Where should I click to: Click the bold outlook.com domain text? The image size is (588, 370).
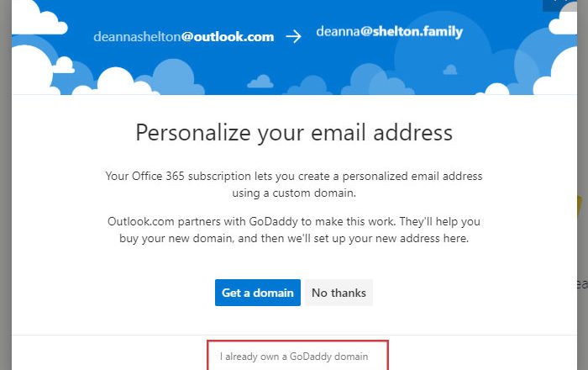227,37
